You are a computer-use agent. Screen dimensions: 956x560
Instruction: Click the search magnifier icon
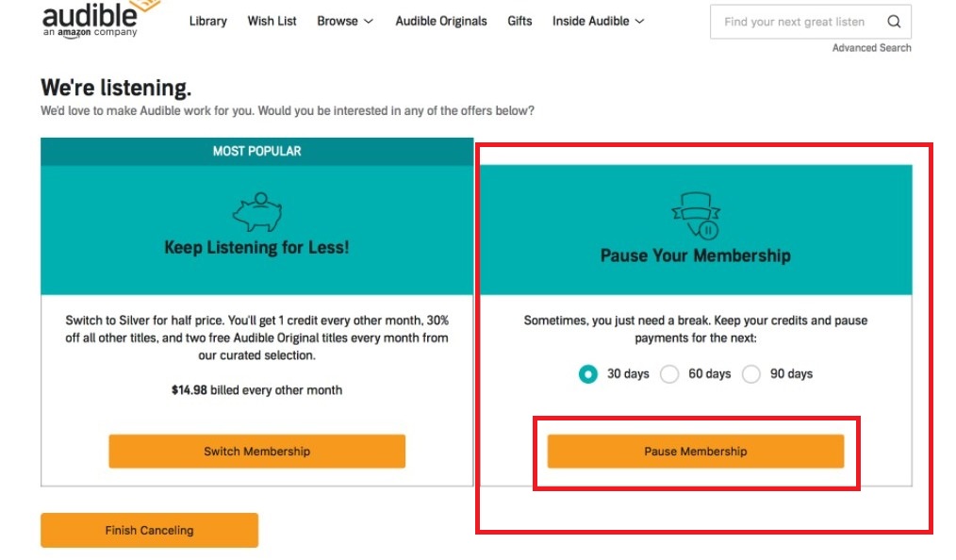click(894, 22)
